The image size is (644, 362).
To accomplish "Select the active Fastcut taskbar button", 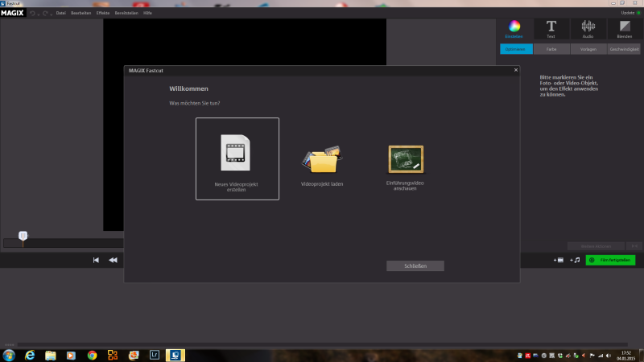I will 175,355.
